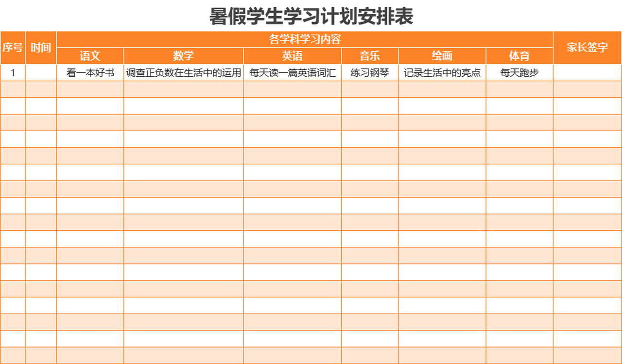Select the 语文 column header
Viewport: 622px width, 364px height.
(90, 56)
